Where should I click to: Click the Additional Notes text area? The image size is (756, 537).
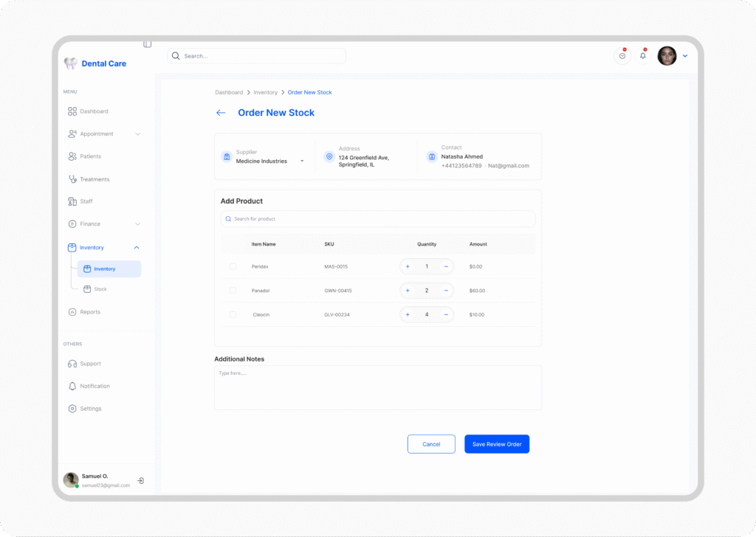[x=377, y=388]
